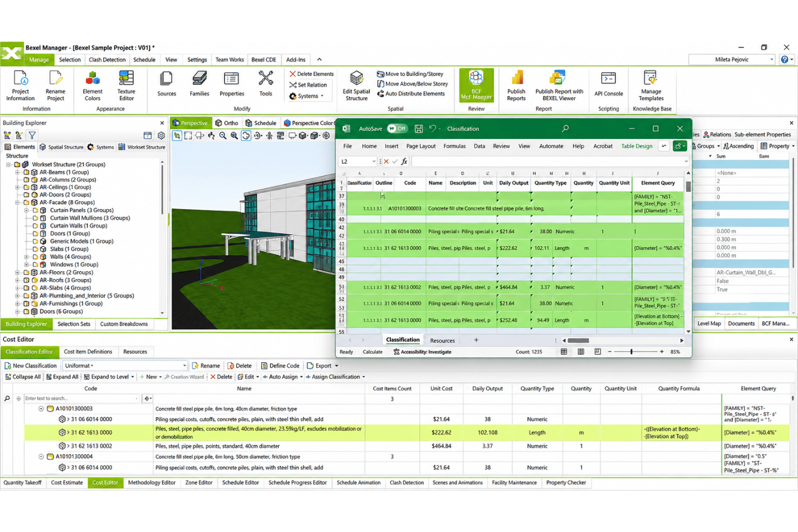Click the New Classification button
This screenshot has height=532, width=798.
tap(30, 366)
